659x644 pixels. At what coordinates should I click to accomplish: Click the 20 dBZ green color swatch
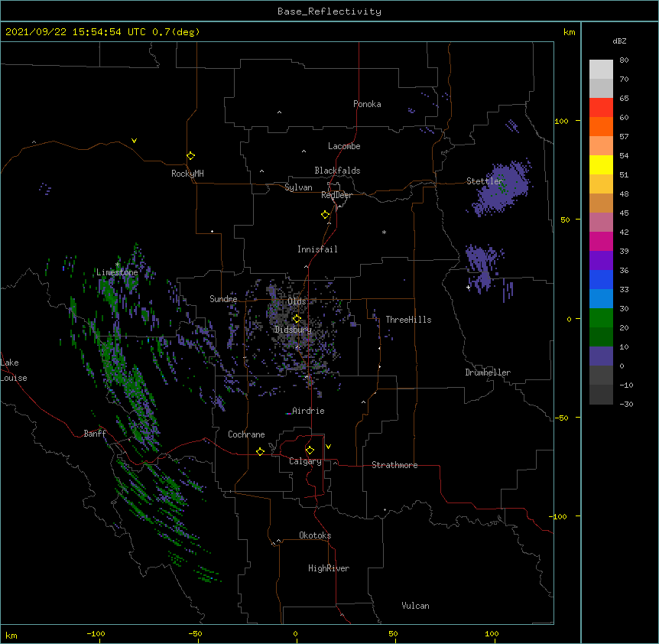pos(601,337)
